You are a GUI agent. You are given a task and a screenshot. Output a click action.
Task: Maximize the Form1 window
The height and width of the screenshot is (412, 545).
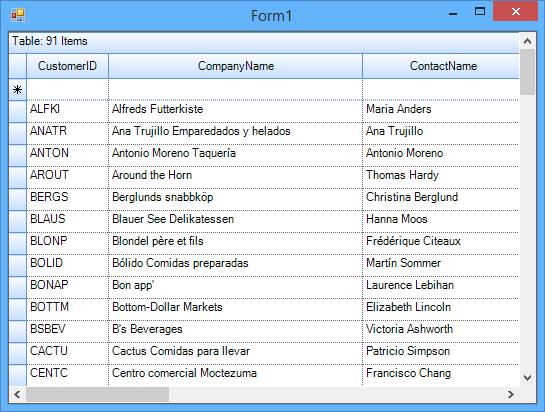pos(480,12)
